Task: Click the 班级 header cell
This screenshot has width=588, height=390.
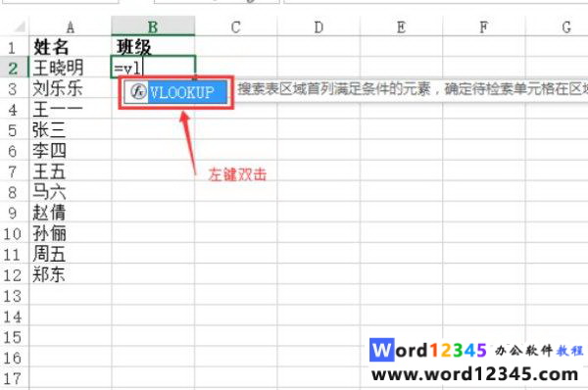Action: [x=153, y=47]
